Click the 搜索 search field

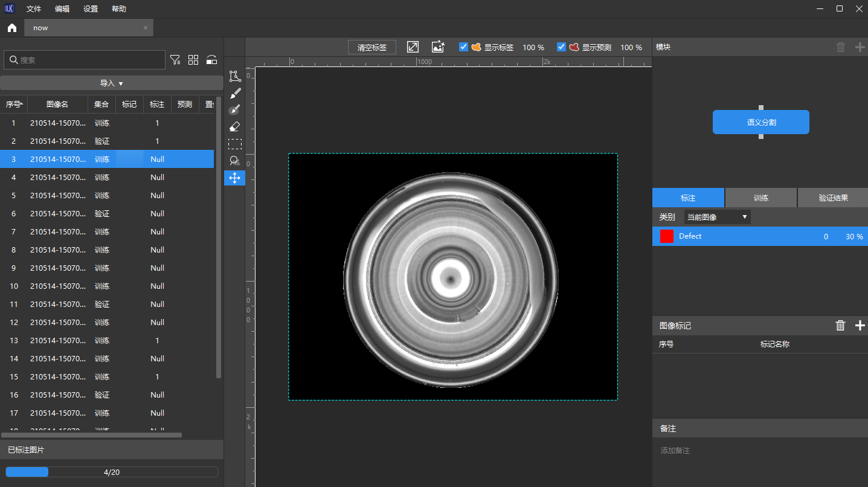pos(85,60)
